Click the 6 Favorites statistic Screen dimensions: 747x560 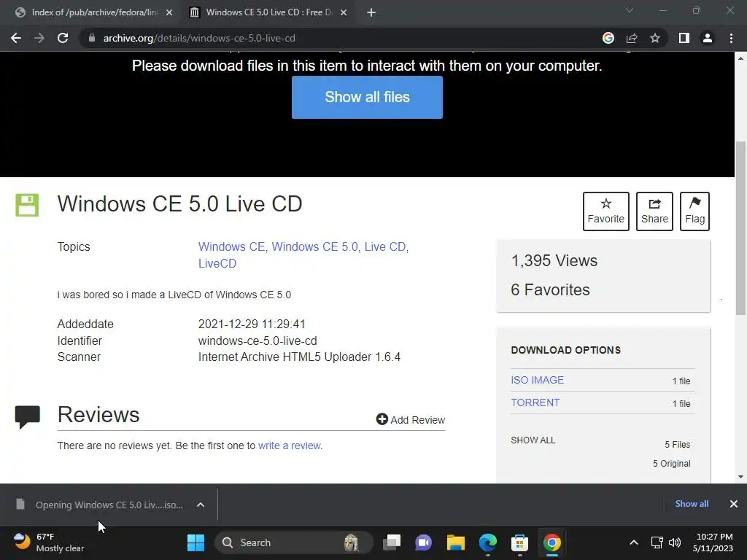click(550, 289)
